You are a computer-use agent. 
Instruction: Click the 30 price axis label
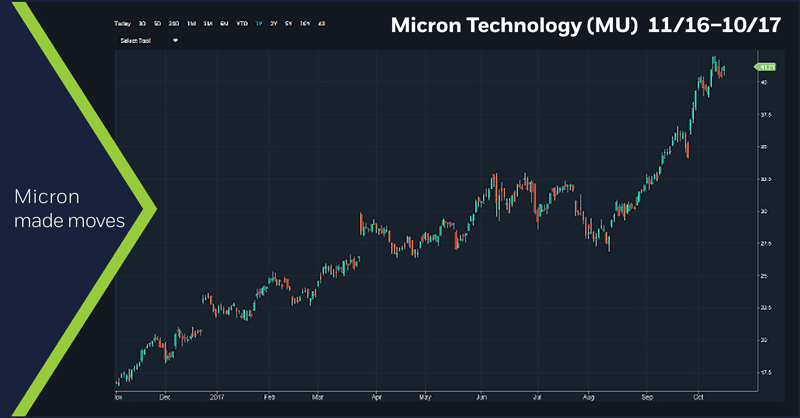pos(763,211)
